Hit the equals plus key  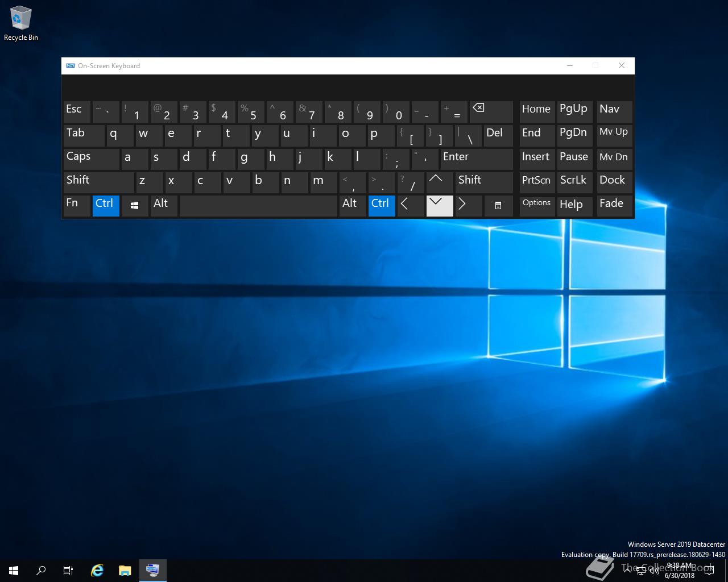tap(454, 112)
